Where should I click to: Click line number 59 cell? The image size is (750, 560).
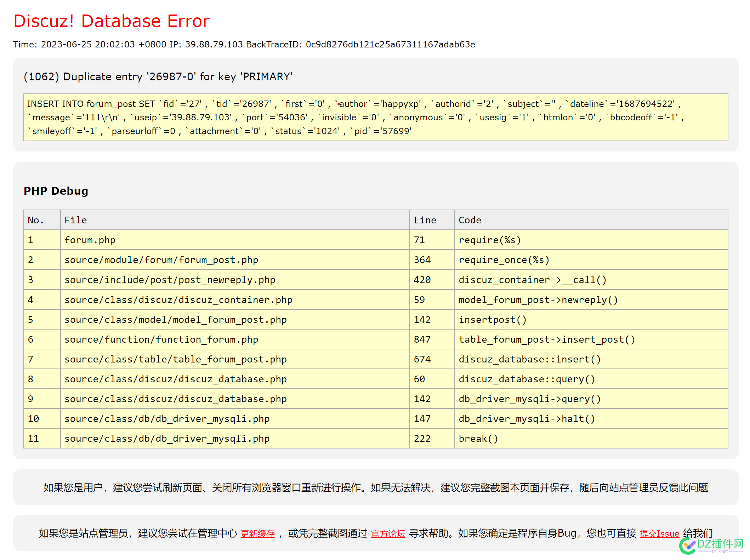pos(432,300)
